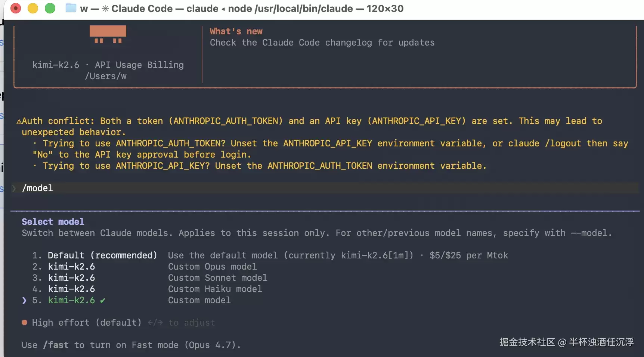The width and height of the screenshot is (644, 357).
Task: Click the asterisk icon in window title
Action: (105, 9)
